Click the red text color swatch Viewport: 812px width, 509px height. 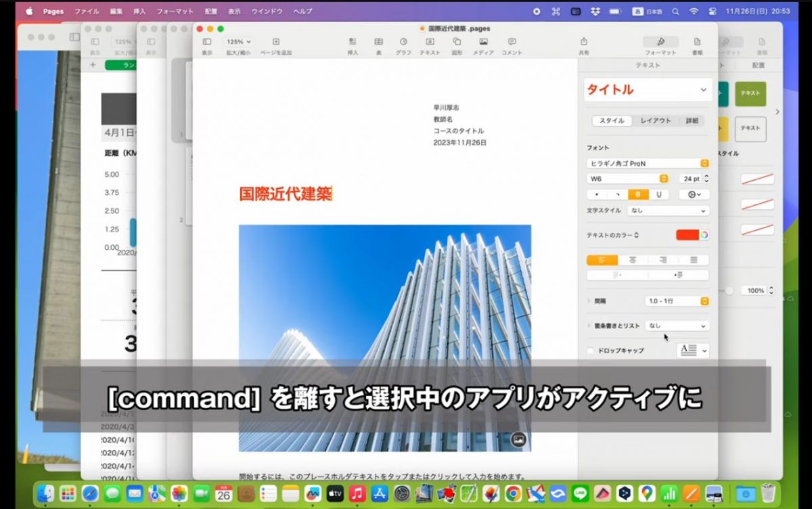(x=687, y=235)
